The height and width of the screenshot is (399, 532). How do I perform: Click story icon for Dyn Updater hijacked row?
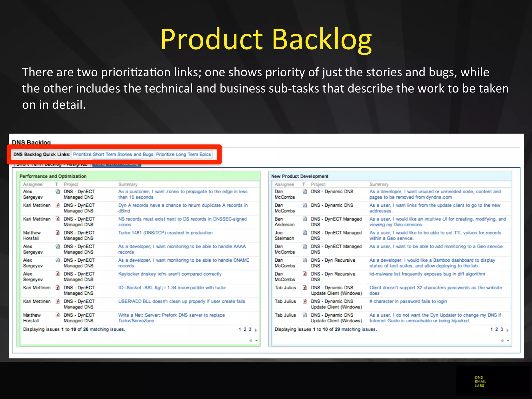[x=305, y=315]
